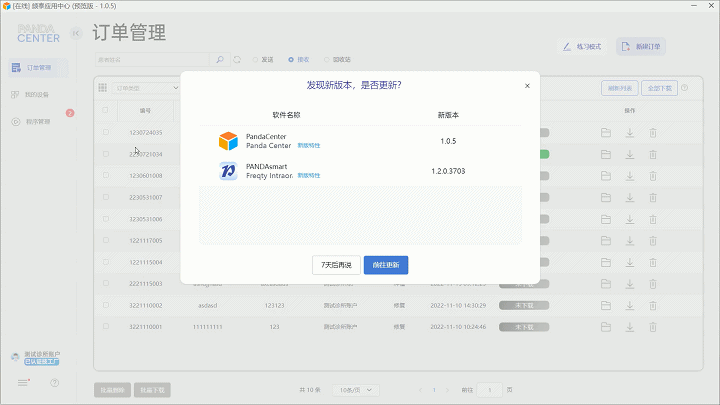Click the trash icon for order 3221110001
This screenshot has width=720, height=405.
(653, 327)
